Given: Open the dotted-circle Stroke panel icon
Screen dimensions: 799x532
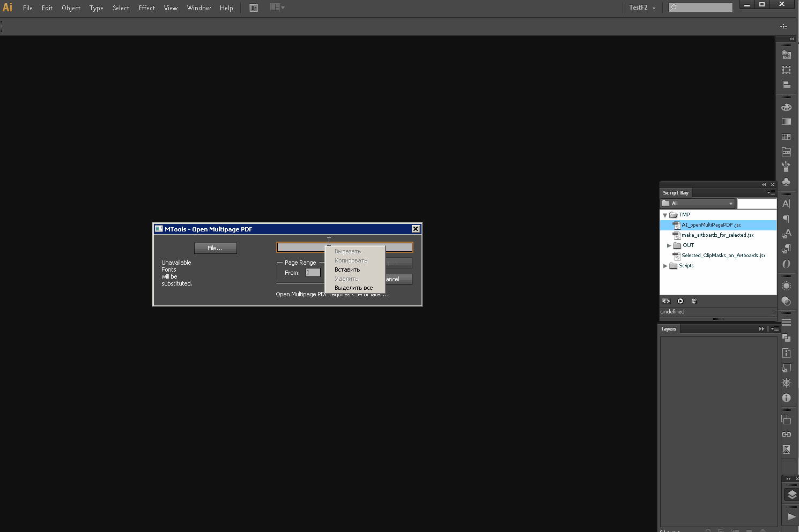Looking at the screenshot, I should tap(786, 286).
